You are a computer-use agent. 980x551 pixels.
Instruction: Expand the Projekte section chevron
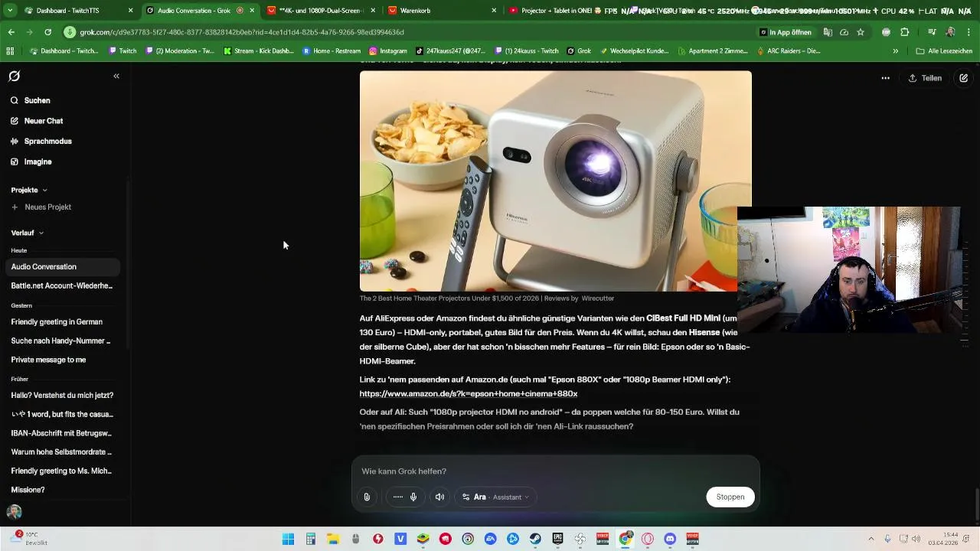[x=44, y=190]
